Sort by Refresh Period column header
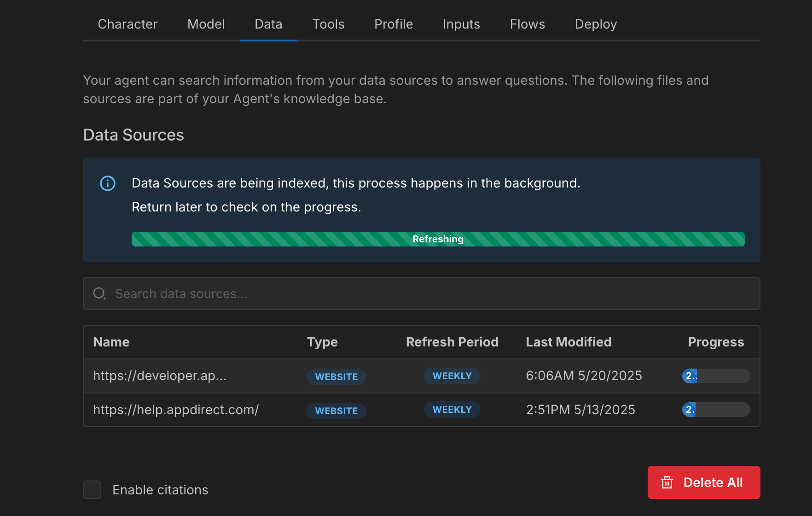 [x=452, y=342]
